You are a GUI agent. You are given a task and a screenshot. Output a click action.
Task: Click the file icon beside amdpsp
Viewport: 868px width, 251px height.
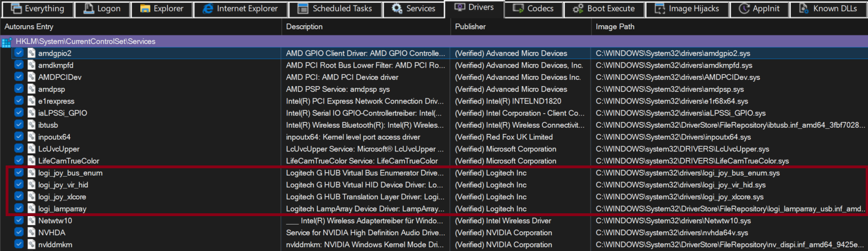click(x=32, y=89)
